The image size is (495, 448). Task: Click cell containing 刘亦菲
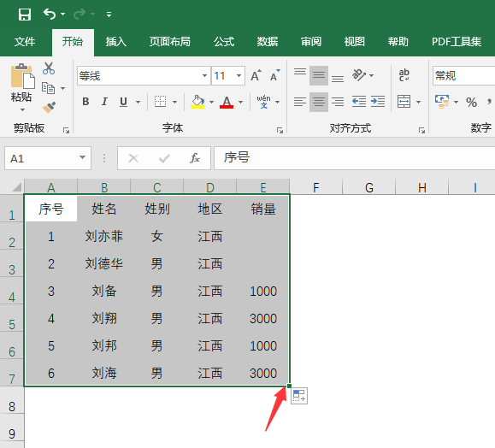pyautogui.click(x=103, y=236)
